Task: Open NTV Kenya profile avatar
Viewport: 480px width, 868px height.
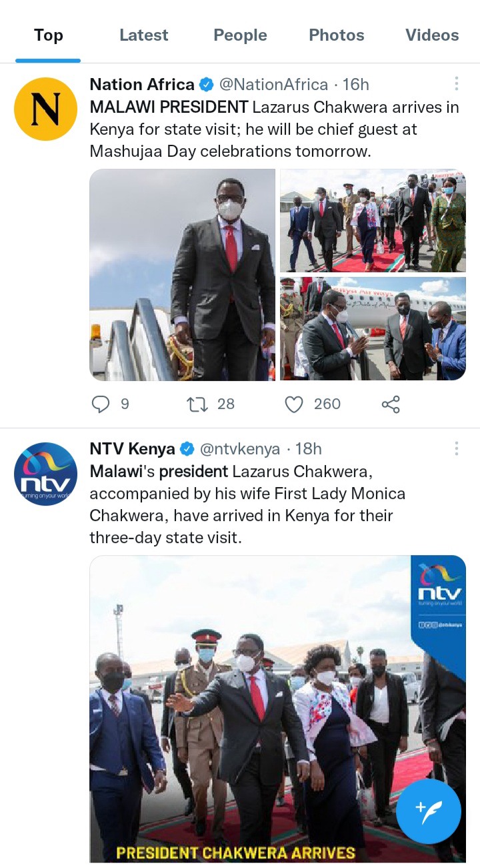Action: [x=45, y=474]
